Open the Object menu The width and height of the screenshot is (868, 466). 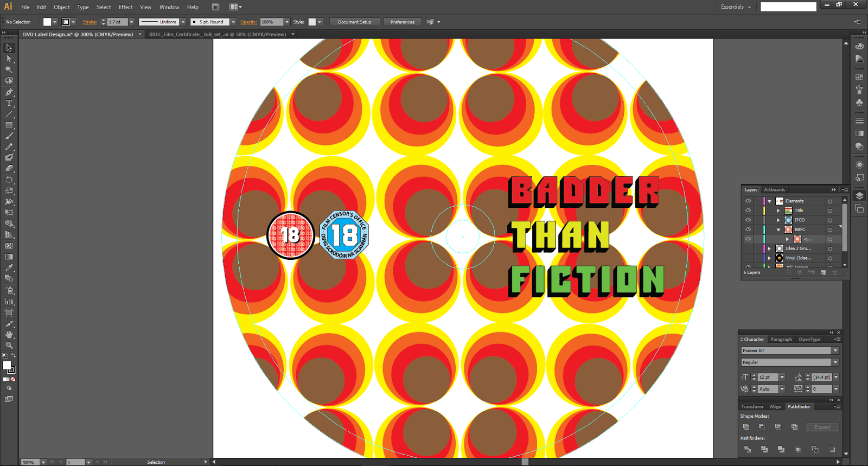click(x=62, y=7)
